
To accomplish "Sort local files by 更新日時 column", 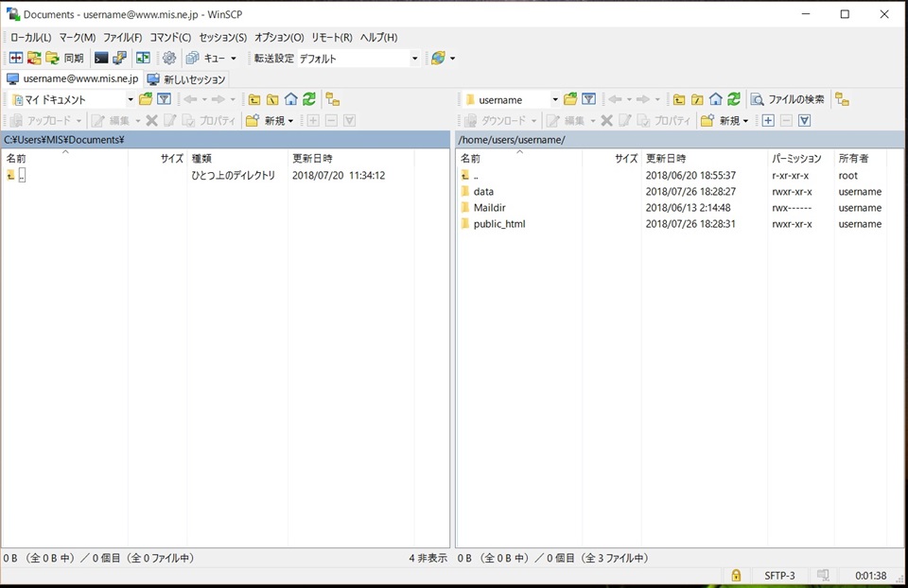I will tap(351, 158).
